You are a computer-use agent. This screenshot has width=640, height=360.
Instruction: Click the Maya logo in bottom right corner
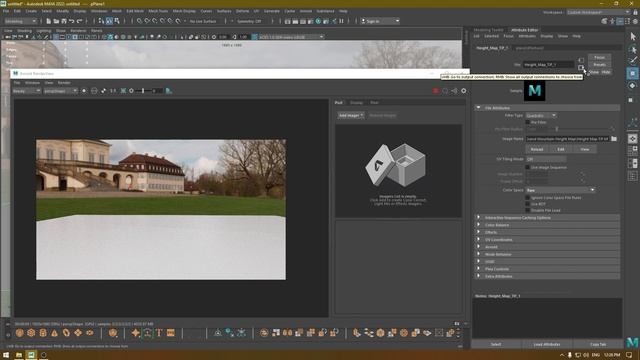(632, 342)
